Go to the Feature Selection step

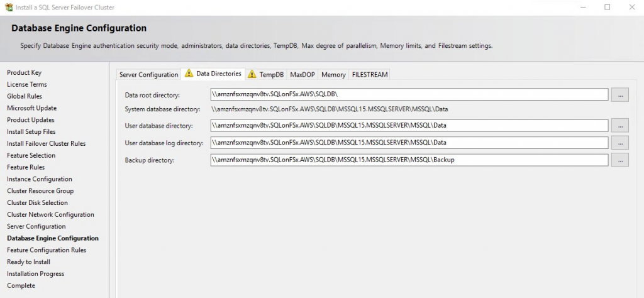click(31, 155)
